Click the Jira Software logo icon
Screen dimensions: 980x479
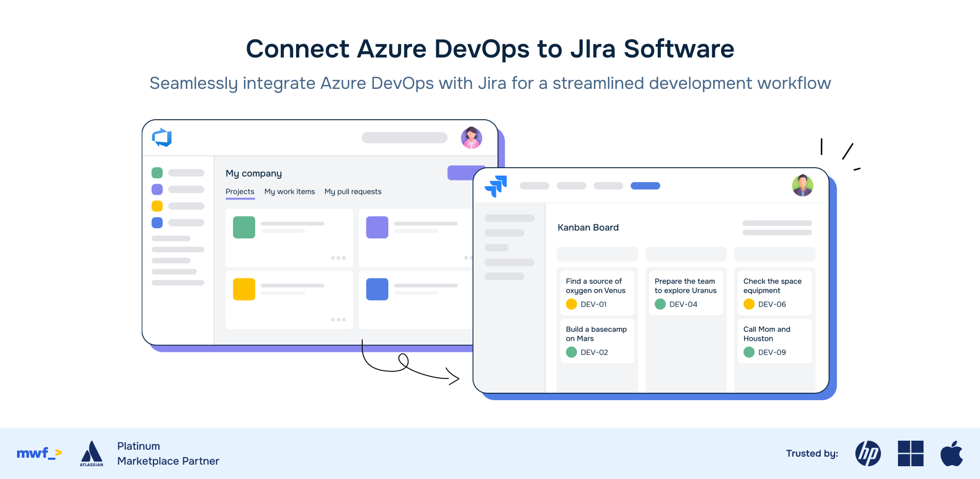[496, 186]
